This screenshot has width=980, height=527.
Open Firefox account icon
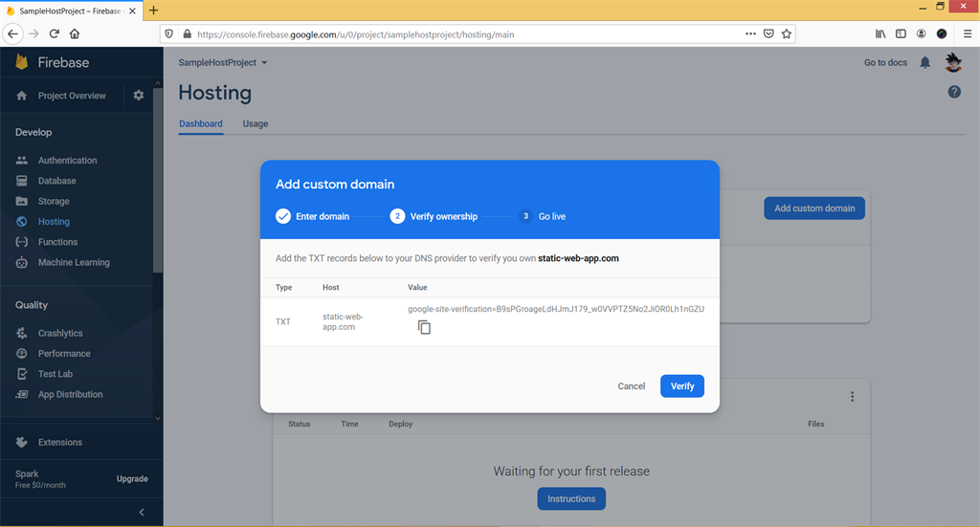922,33
